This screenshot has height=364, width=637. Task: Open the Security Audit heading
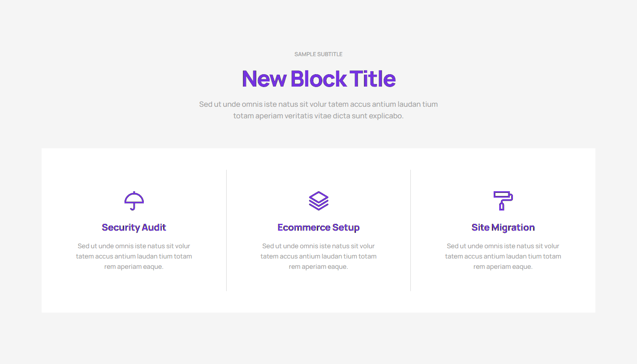point(134,227)
